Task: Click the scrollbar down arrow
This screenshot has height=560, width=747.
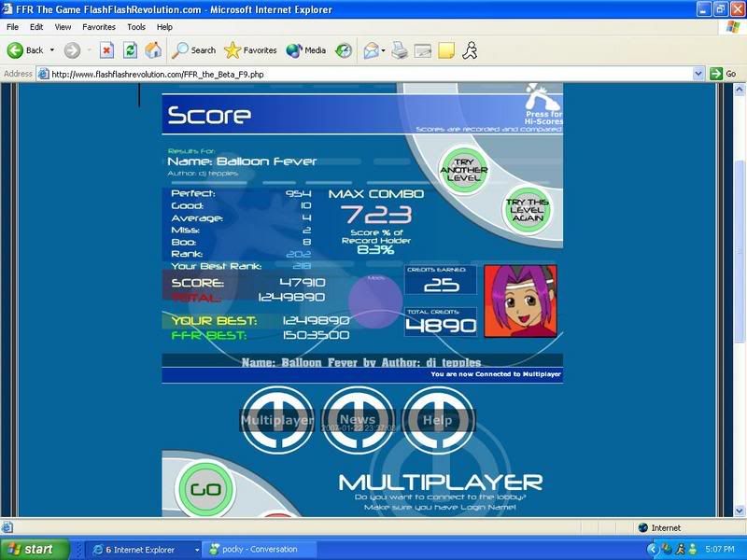Action: click(x=740, y=511)
